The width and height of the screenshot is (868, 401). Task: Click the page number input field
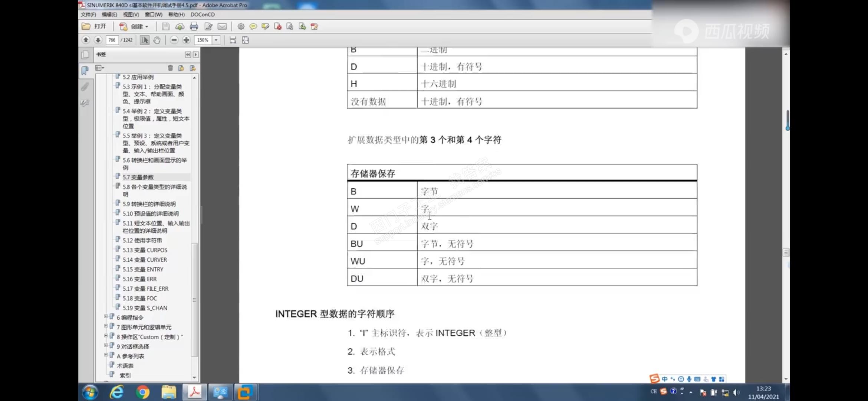pos(112,40)
